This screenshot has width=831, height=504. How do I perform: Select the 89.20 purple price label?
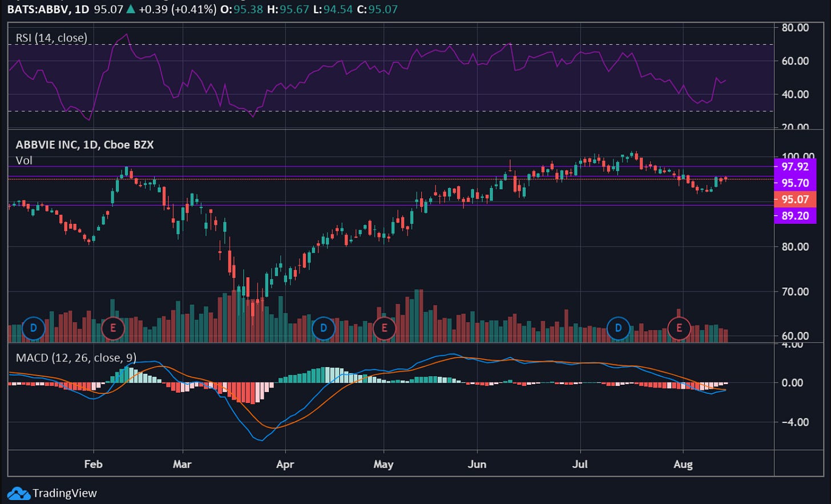(795, 216)
